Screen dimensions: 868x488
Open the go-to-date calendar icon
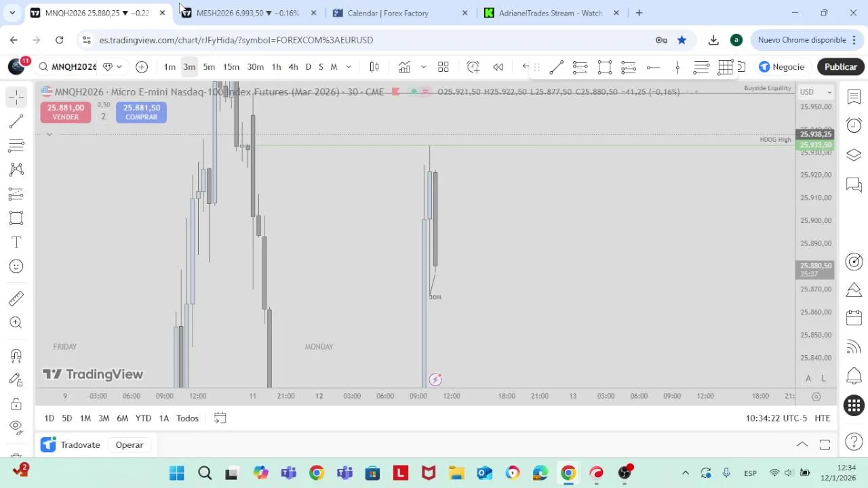click(x=220, y=418)
